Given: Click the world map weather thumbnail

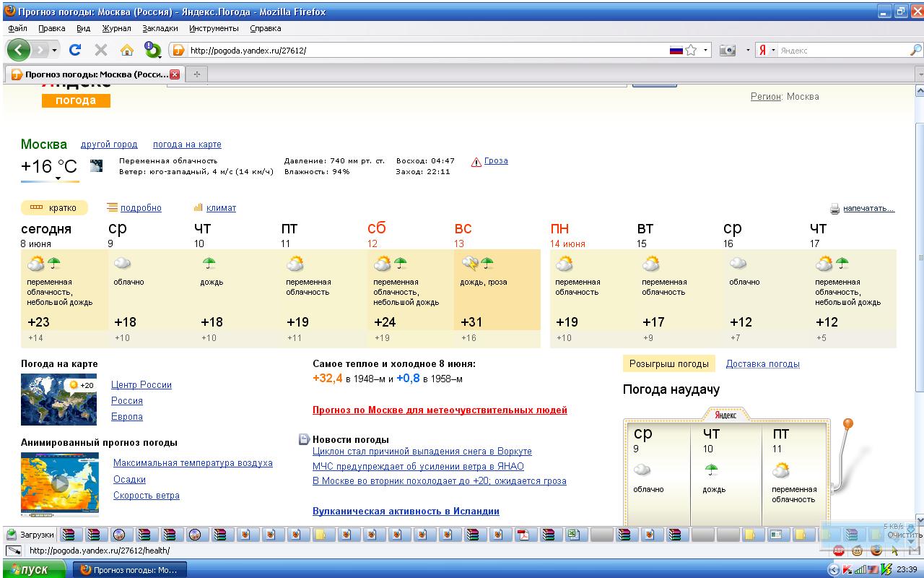Looking at the screenshot, I should tap(58, 400).
